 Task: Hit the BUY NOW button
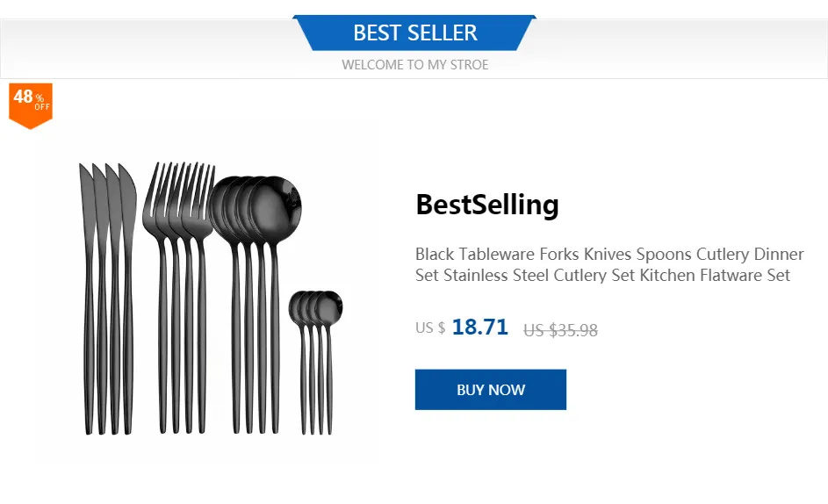pyautogui.click(x=491, y=389)
